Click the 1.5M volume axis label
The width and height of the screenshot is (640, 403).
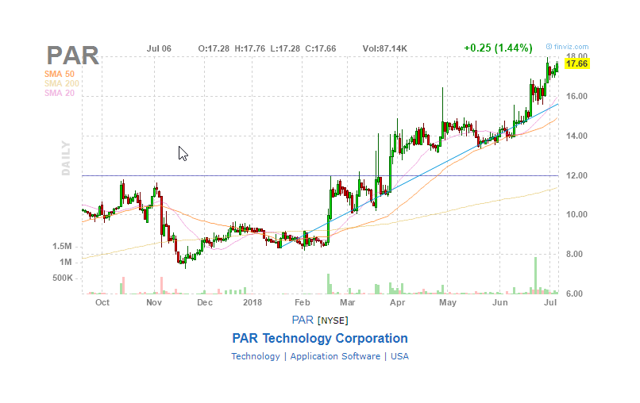point(62,246)
